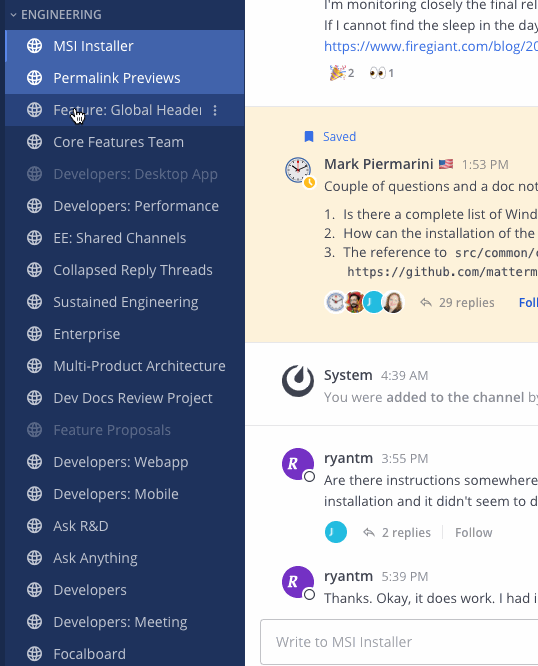Open options menu for Feature: Global Header

coord(215,110)
